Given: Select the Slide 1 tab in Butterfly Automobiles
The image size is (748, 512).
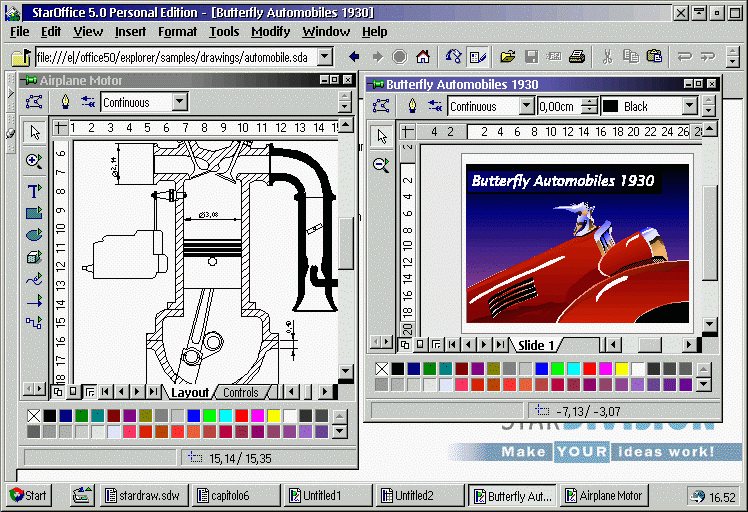Looking at the screenshot, I should point(536,345).
